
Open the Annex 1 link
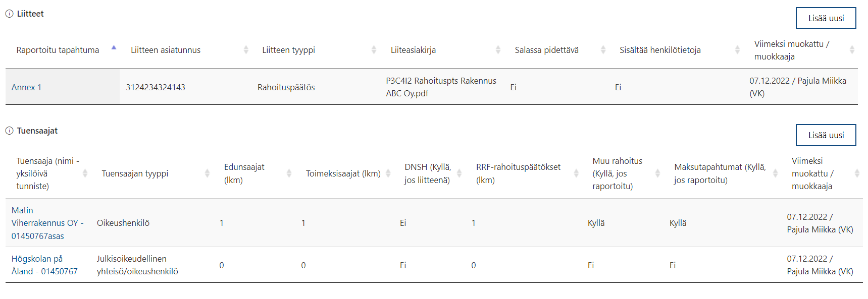[26, 87]
